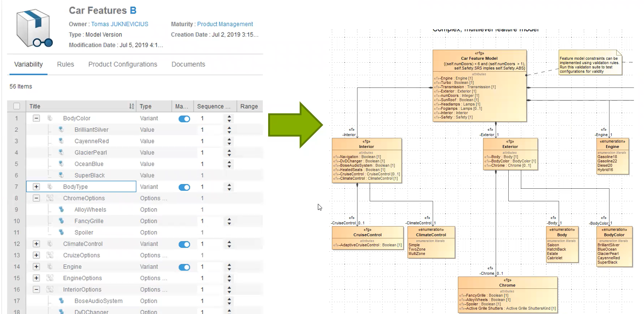Click the Car Features B model box icon
The width and height of the screenshot is (644, 314).
[x=34, y=29]
